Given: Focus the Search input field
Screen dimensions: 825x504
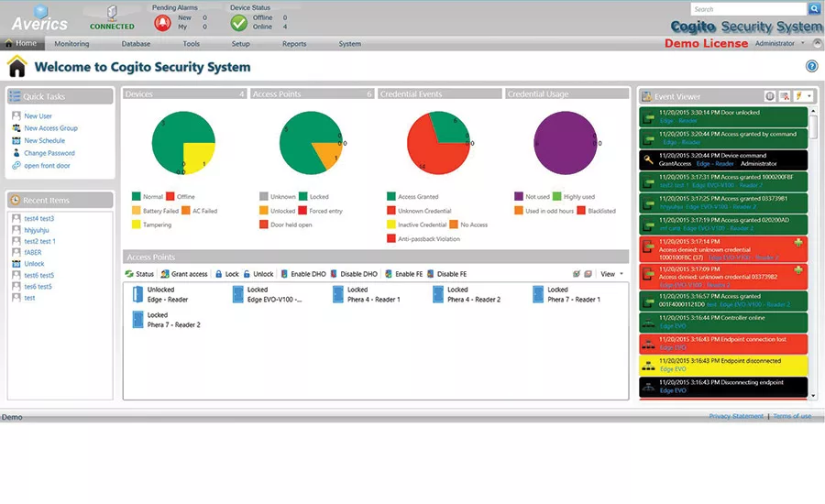Looking at the screenshot, I should [x=749, y=9].
